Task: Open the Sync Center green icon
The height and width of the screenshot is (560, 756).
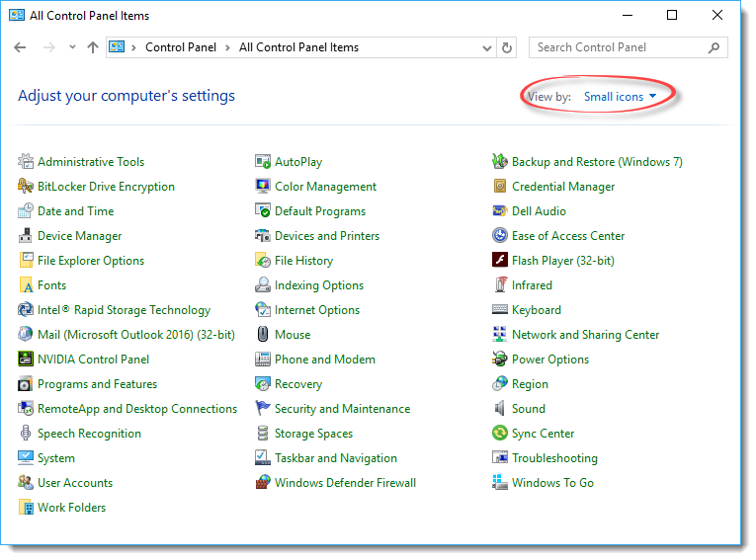Action: [x=500, y=433]
